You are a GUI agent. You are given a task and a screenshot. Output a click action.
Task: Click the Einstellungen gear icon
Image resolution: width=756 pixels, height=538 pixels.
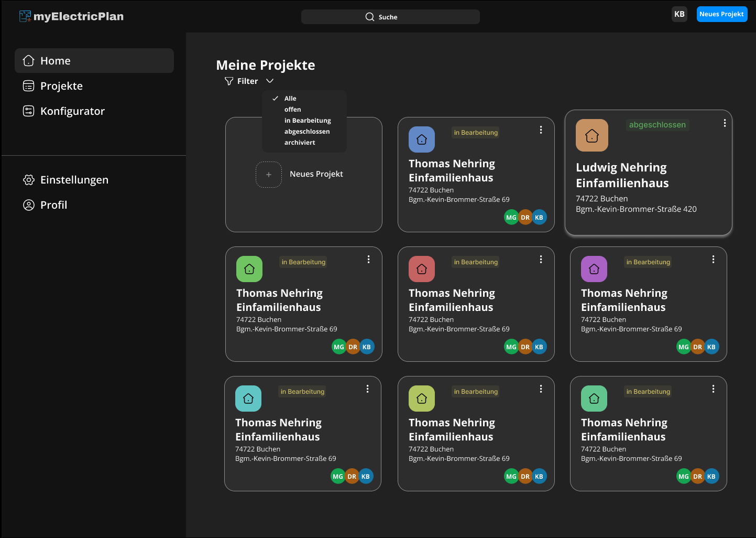pyautogui.click(x=29, y=180)
